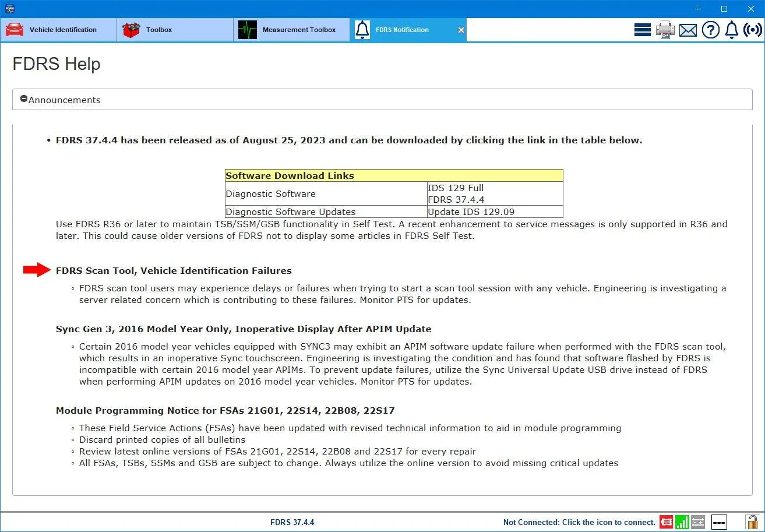Maximize the FDRS window
This screenshot has height=532, width=765.
(x=724, y=9)
